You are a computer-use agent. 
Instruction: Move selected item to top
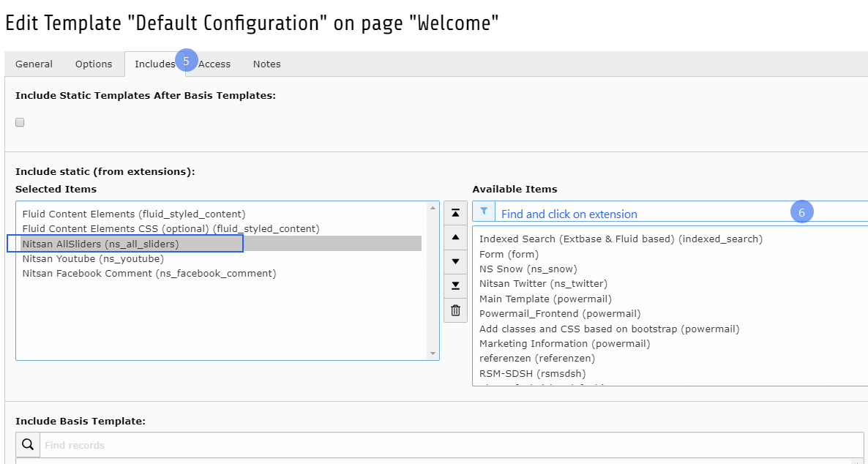click(455, 213)
